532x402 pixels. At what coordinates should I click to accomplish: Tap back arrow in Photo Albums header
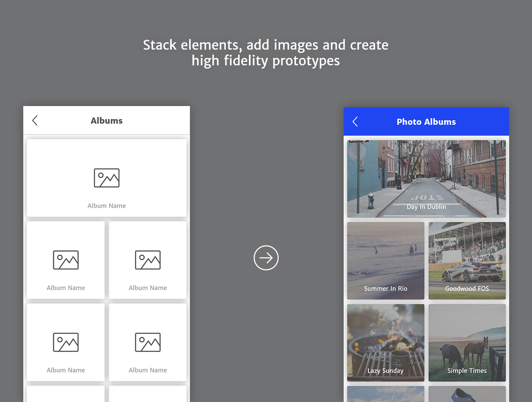point(355,122)
